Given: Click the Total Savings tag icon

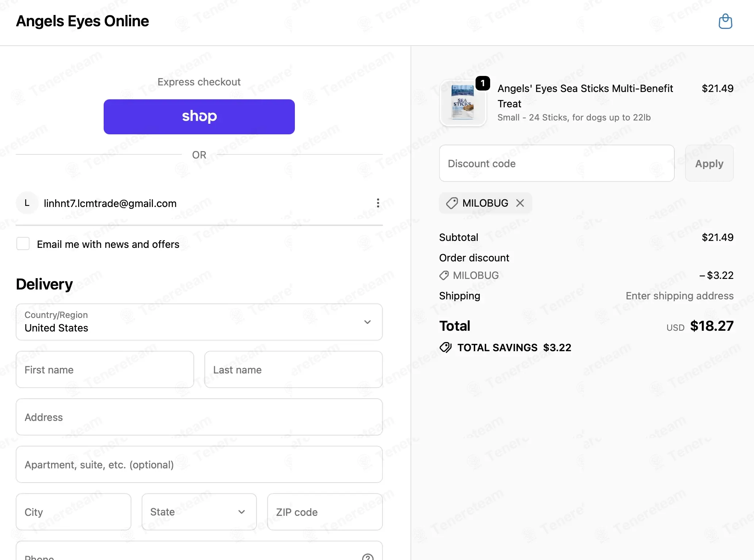Looking at the screenshot, I should coord(446,348).
